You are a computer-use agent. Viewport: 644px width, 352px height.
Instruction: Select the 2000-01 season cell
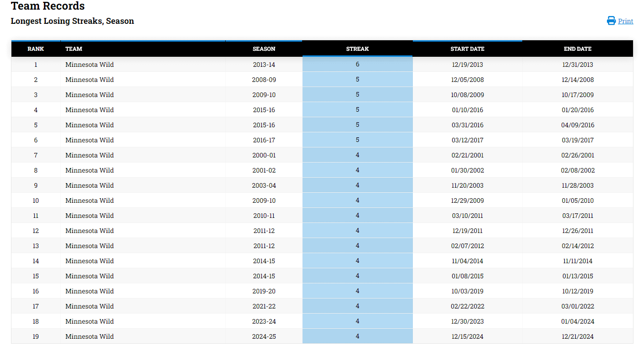264,155
